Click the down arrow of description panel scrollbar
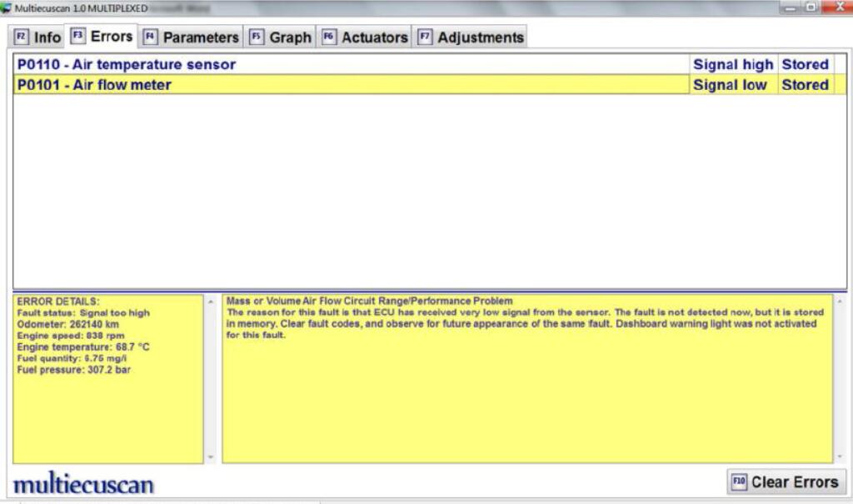This screenshot has height=504, width=853. [841, 457]
